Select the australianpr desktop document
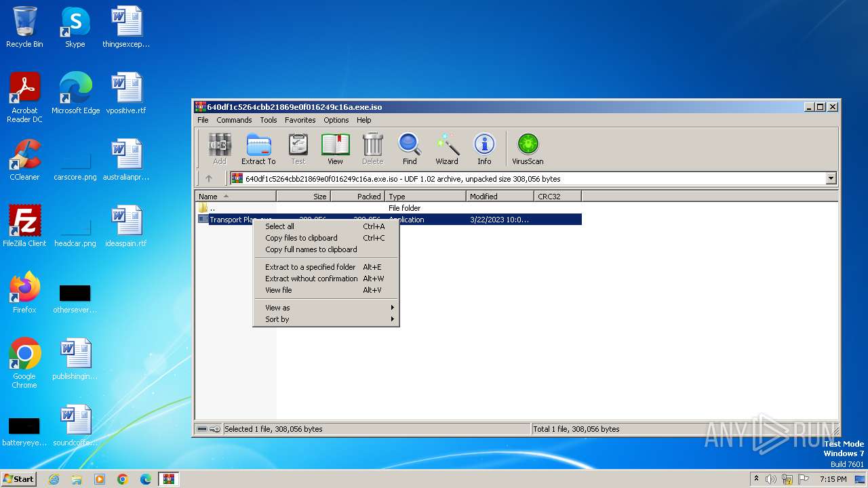This screenshot has height=488, width=868. [126, 160]
